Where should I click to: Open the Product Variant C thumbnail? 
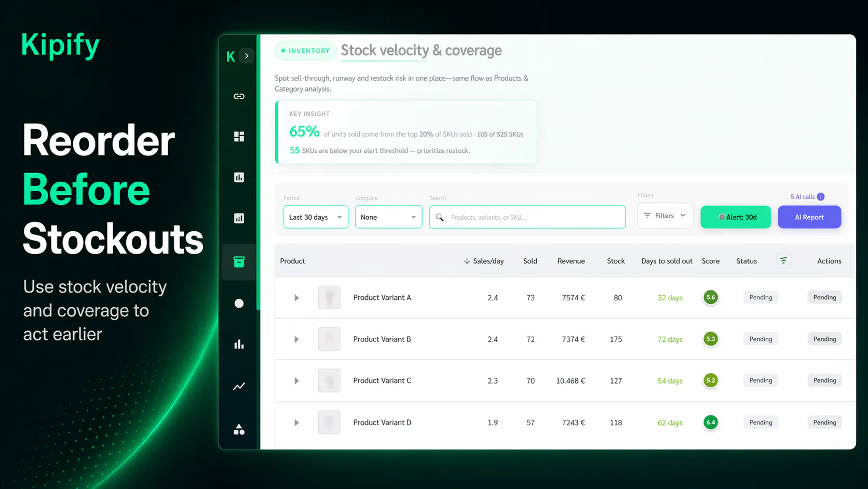(329, 381)
